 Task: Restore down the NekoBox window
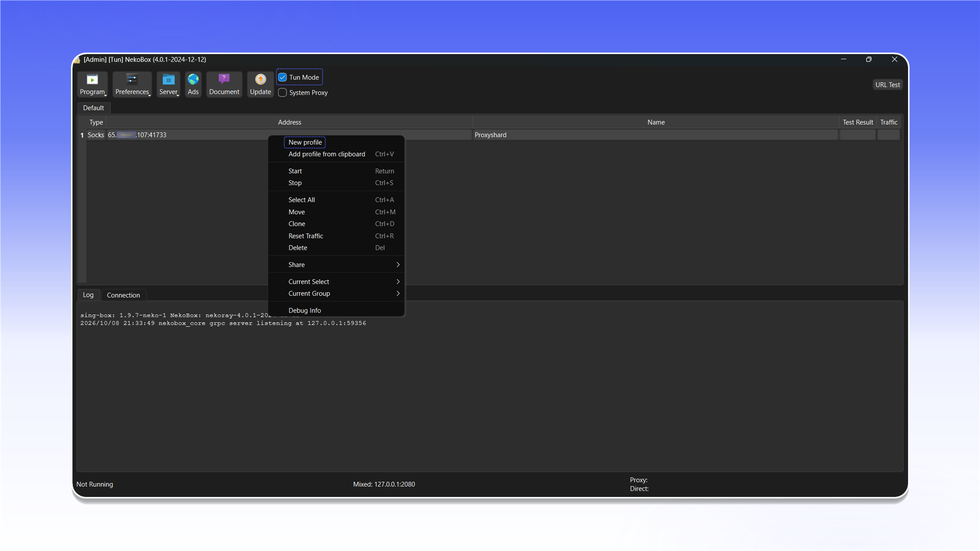point(869,59)
